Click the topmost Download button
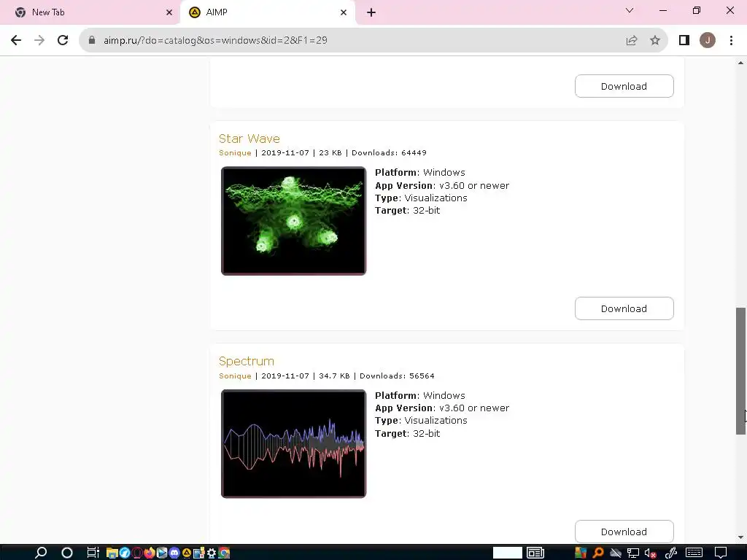The width and height of the screenshot is (747, 560). (624, 86)
